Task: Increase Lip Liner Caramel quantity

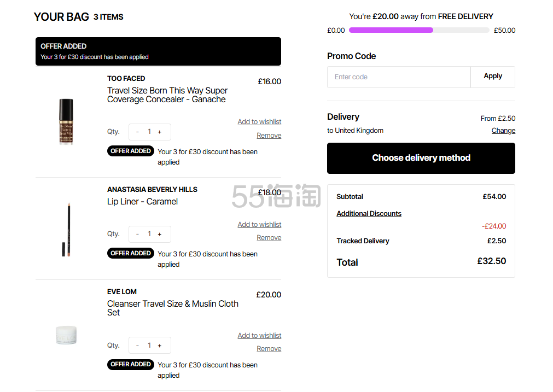Action: pyautogui.click(x=160, y=234)
